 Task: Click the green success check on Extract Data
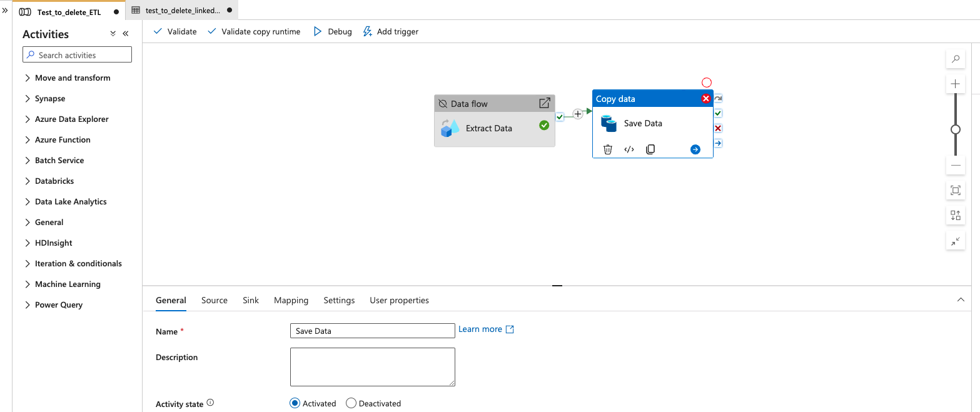(x=544, y=126)
